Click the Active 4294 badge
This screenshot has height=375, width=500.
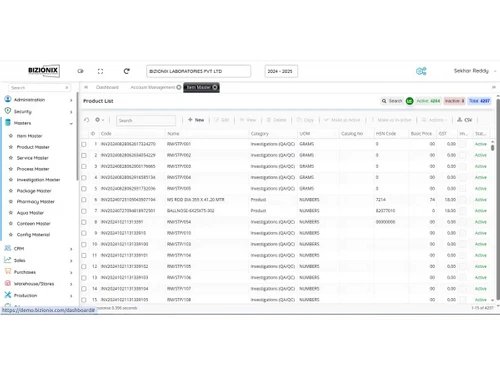pos(428,101)
